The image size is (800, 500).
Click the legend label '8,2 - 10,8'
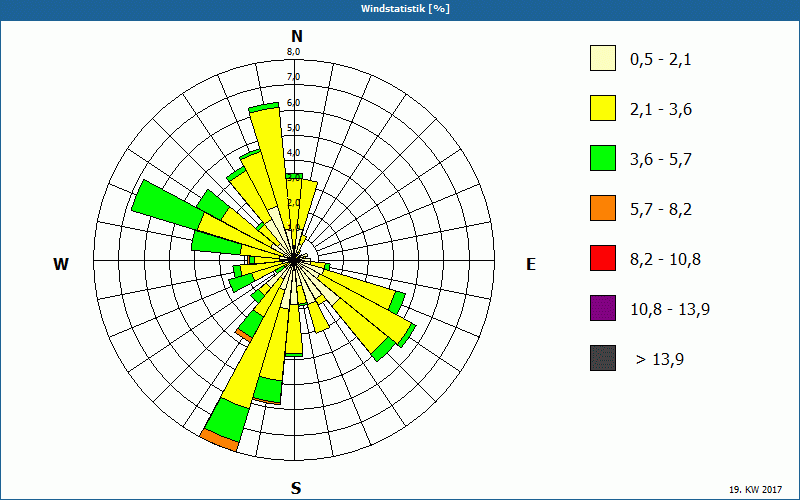(665, 260)
